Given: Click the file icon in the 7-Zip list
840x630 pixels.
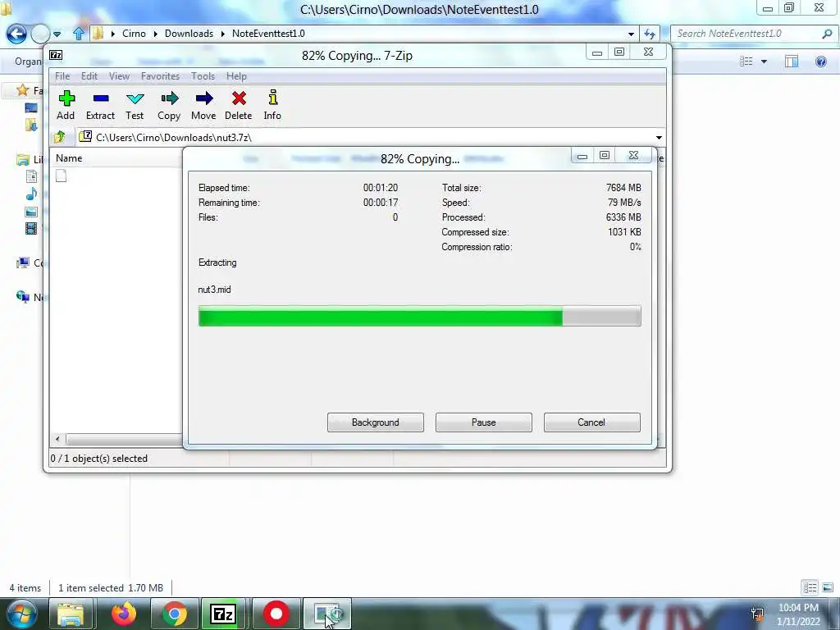Looking at the screenshot, I should pos(61,176).
